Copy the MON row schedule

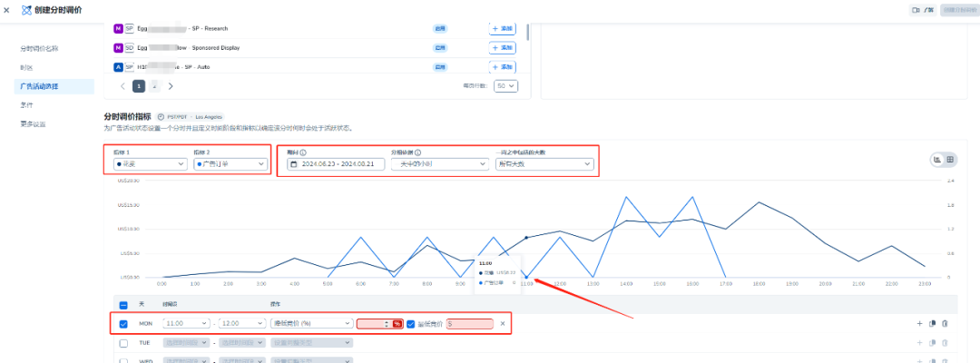coord(933,324)
